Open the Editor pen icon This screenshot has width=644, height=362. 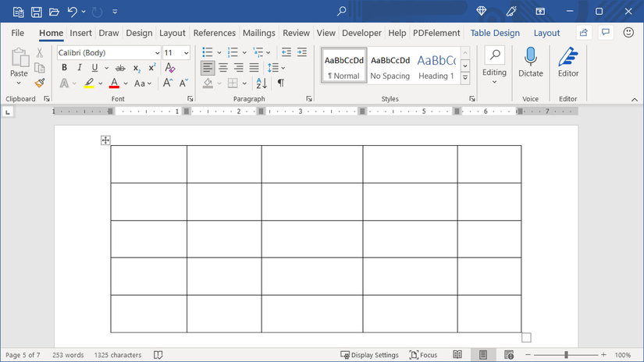[568, 57]
